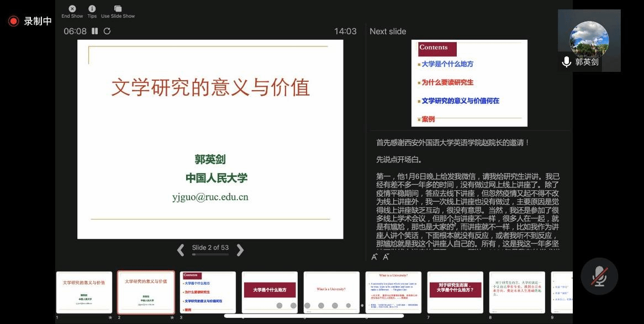Select slide 3 Contents thumbnail
Screen dimensions: 644x324
coord(208,292)
